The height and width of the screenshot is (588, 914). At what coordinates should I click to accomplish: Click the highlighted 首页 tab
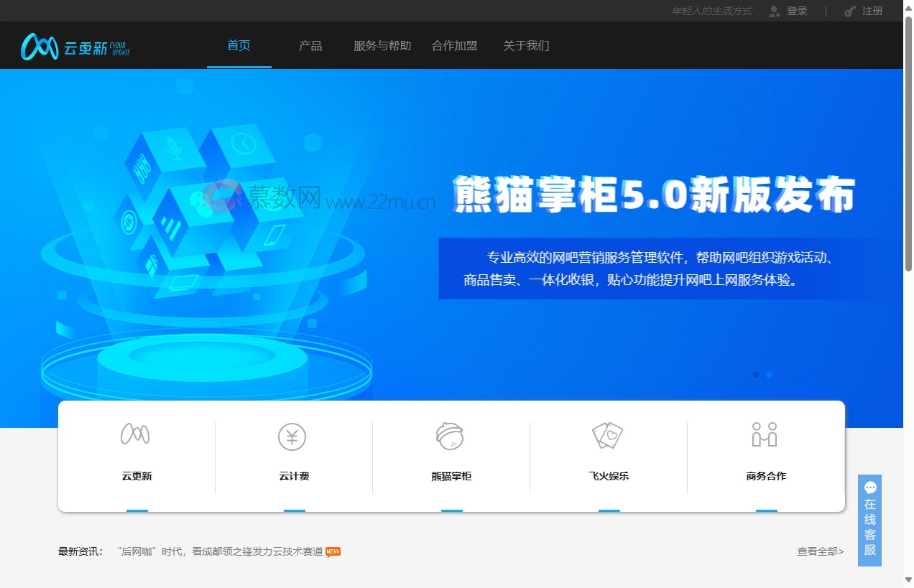(x=238, y=45)
